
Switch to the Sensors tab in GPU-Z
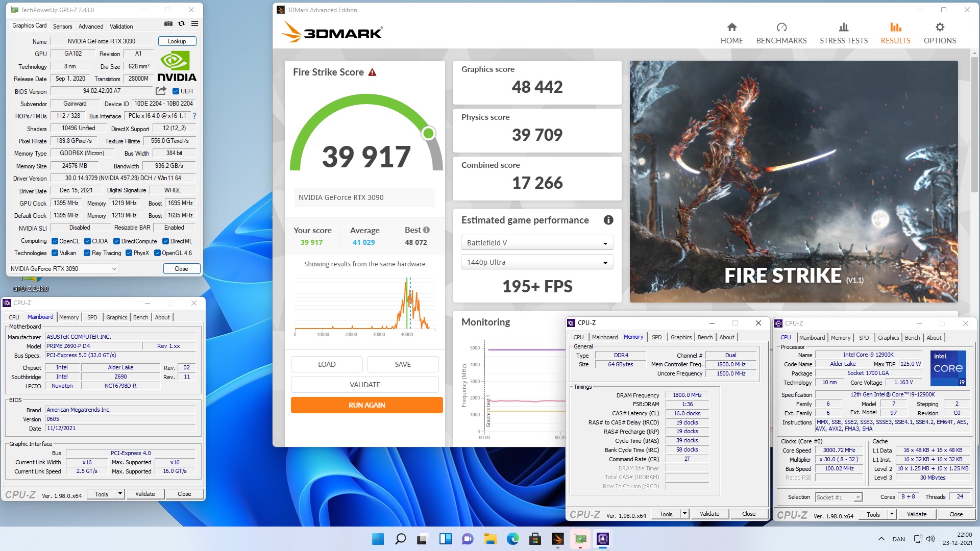coord(62,27)
